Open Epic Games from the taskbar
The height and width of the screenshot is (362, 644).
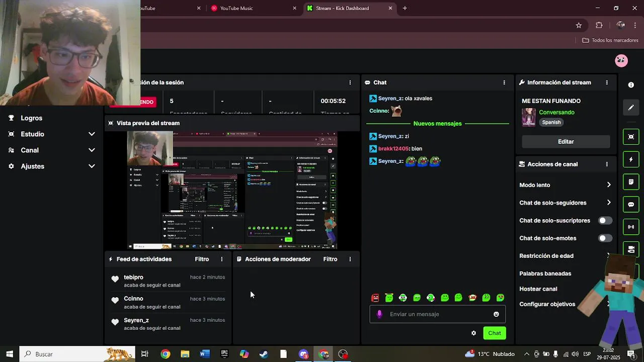pyautogui.click(x=224, y=354)
